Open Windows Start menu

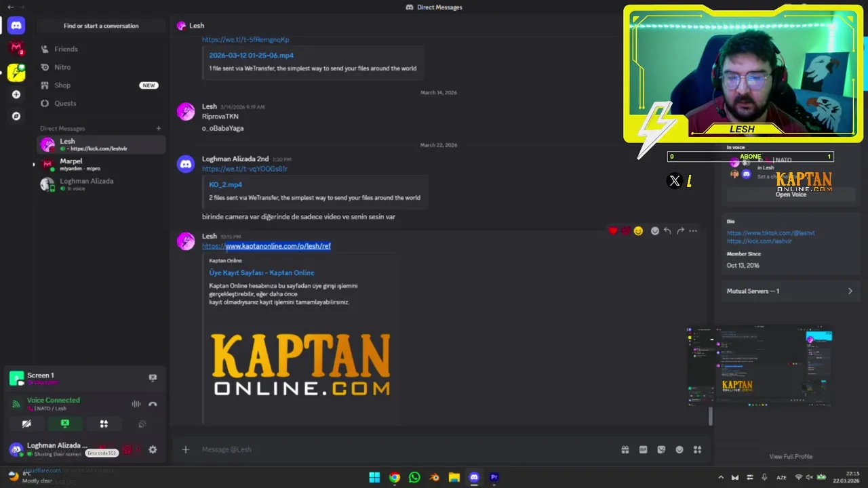point(374,477)
